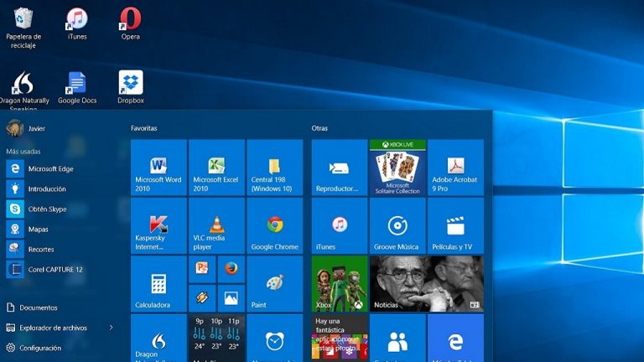The image size is (644, 362).
Task: Launch Recortes snipping tool
Action: click(61, 249)
